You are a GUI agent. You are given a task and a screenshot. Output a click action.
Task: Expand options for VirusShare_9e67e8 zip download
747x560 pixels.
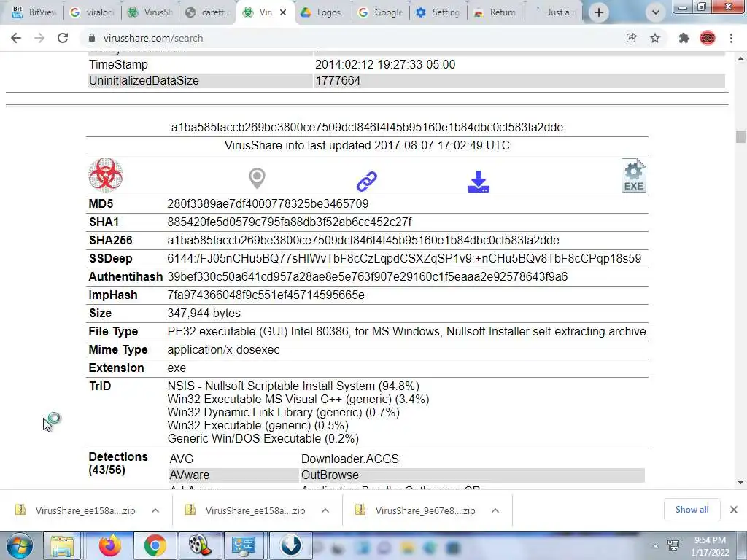point(495,510)
